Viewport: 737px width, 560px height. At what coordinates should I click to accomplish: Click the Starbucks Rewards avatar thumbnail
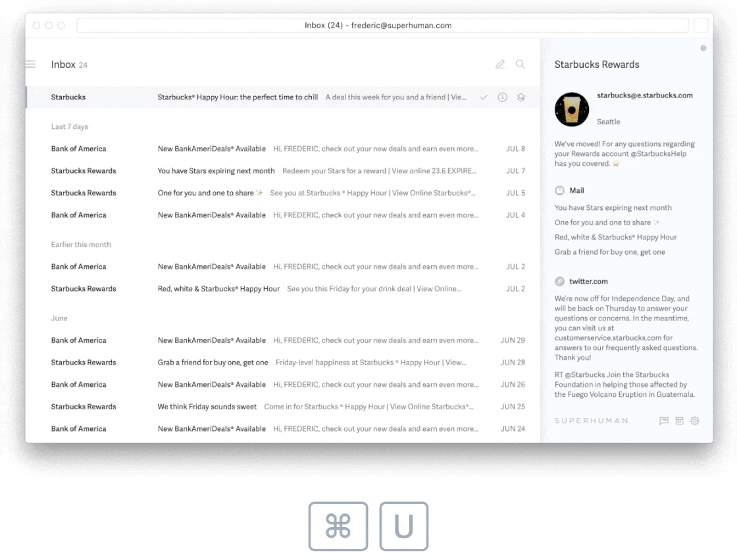click(x=571, y=109)
